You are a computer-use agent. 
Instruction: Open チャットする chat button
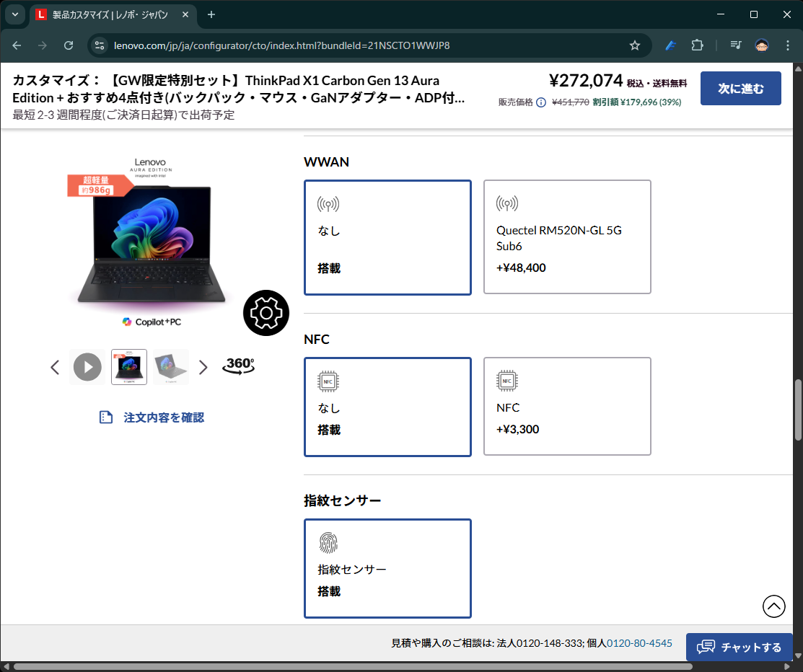(740, 647)
